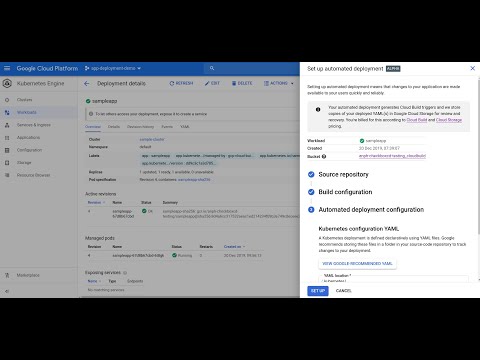Click View Google-Recommended YAML button
The width and height of the screenshot is (480, 360).
[x=357, y=264]
